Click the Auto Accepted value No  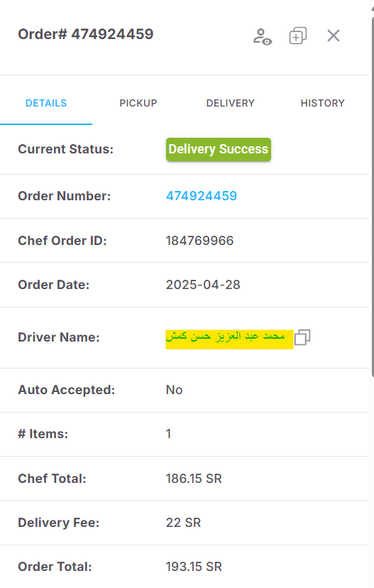coord(175,390)
